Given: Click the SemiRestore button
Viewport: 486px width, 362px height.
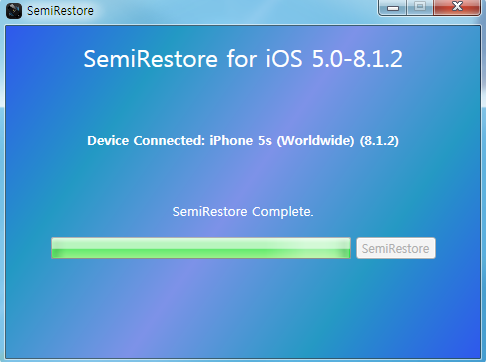Looking at the screenshot, I should 396,248.
